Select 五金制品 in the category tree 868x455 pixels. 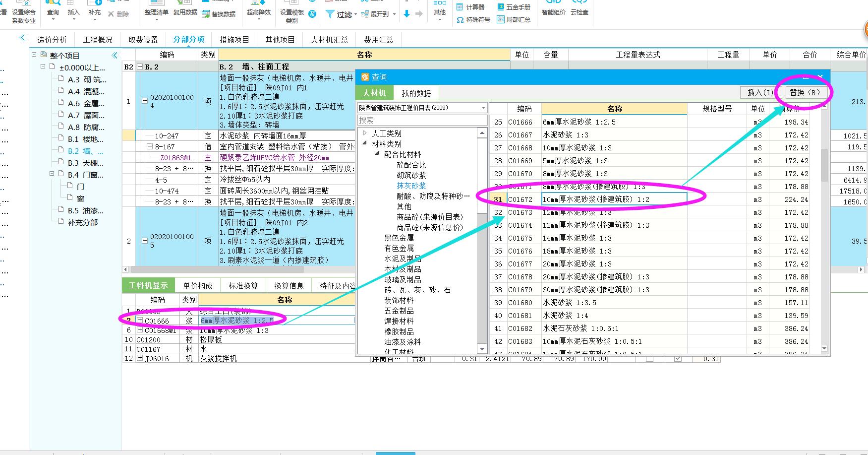coord(399,311)
